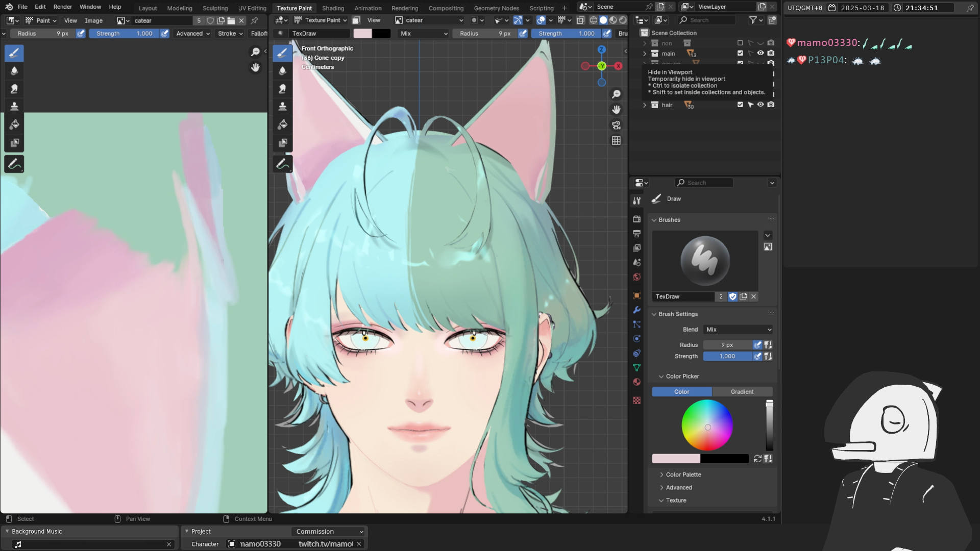Hide the 'main' collection via eye icon
Screen dimensions: 980x551
coord(761,53)
